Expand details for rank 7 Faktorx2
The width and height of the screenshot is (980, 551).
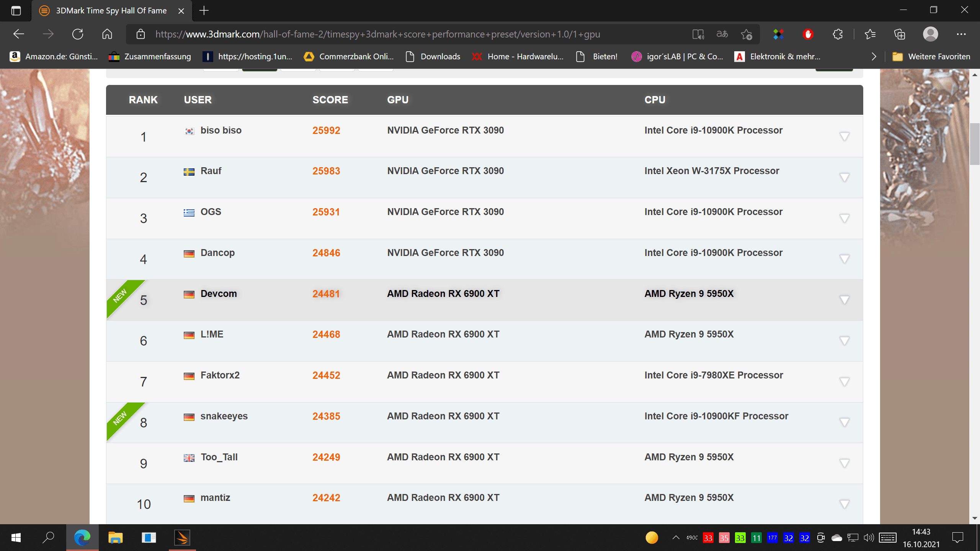(844, 381)
